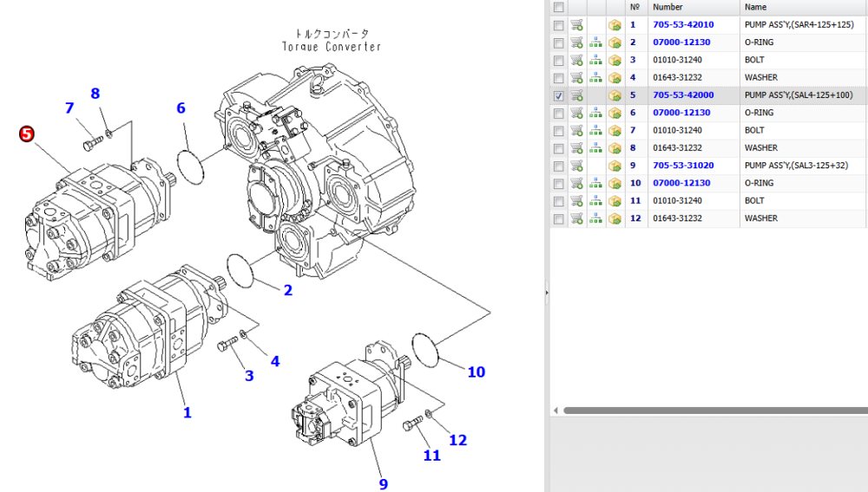Click the left arrow of horizontal scrollbar

[556, 410]
